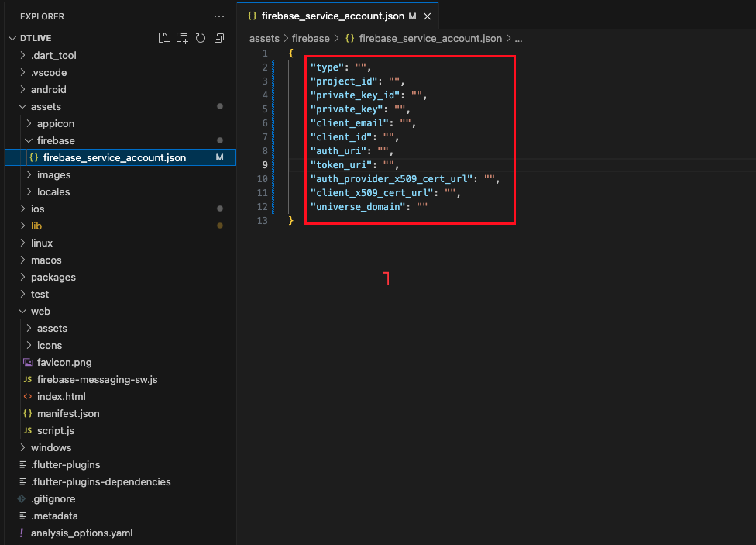Open Explorer's more actions ellipsis menu

click(219, 16)
